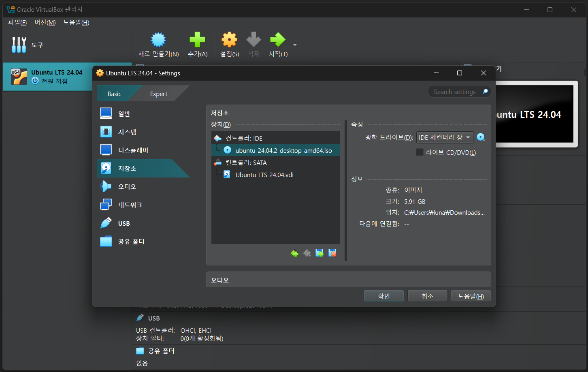The height and width of the screenshot is (372, 588).
Task: Click the add attachment icon below device list
Action: 320,253
